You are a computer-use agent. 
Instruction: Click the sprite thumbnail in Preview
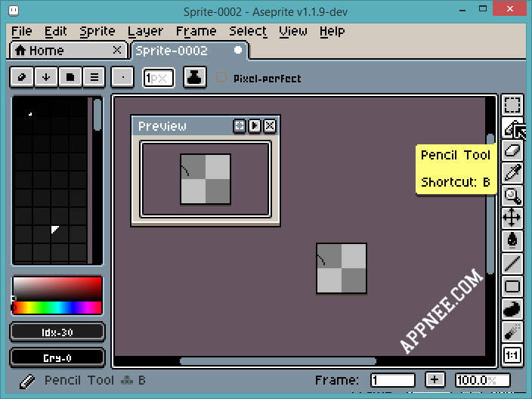(x=206, y=179)
